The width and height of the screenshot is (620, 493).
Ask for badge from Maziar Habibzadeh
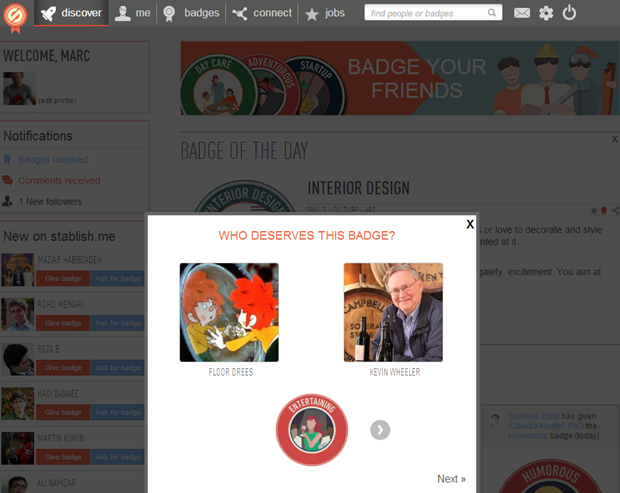[x=118, y=278]
